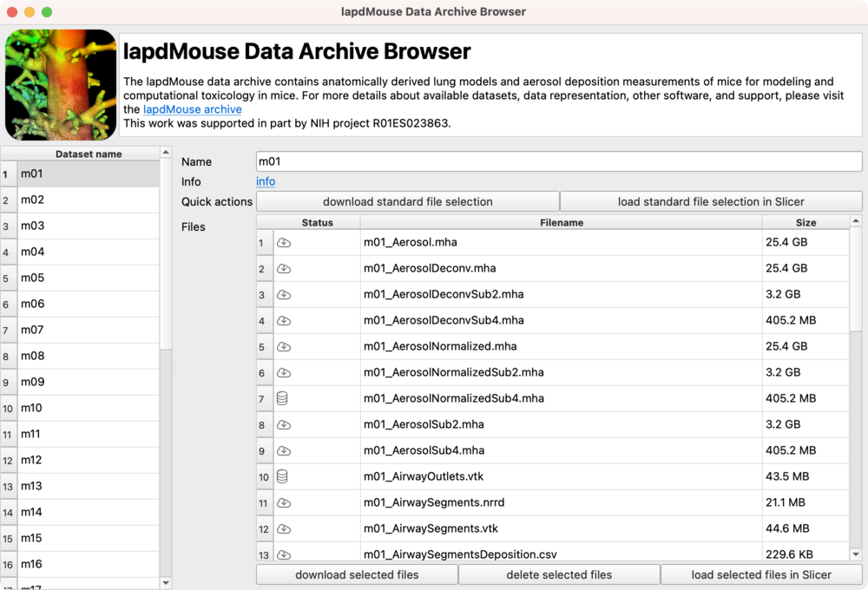The height and width of the screenshot is (590, 868).
Task: Click delete selected files button
Action: click(559, 574)
